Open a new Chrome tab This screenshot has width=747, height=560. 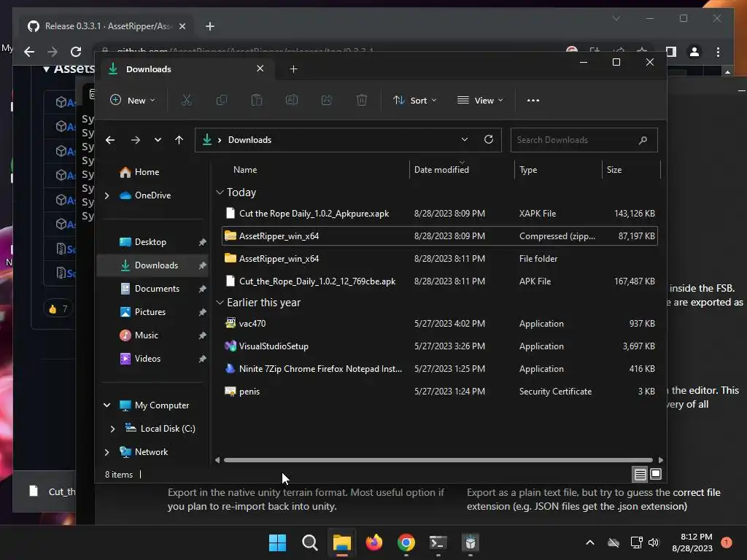[210, 26]
